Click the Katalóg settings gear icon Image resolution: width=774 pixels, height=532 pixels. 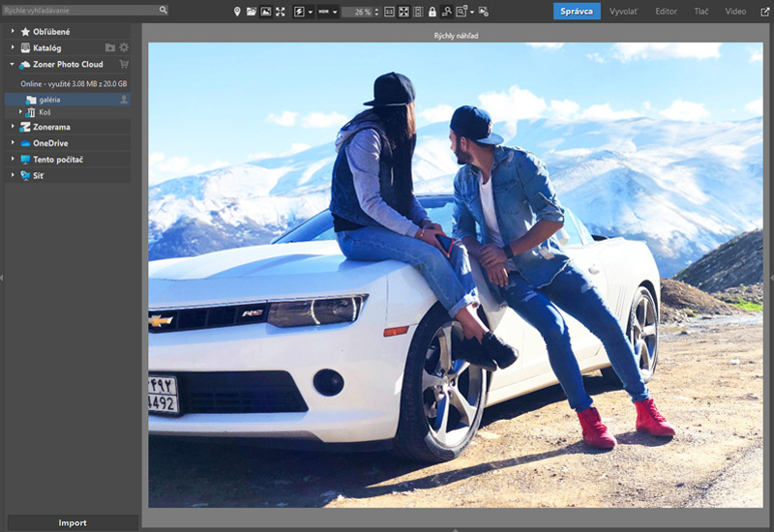[x=124, y=47]
